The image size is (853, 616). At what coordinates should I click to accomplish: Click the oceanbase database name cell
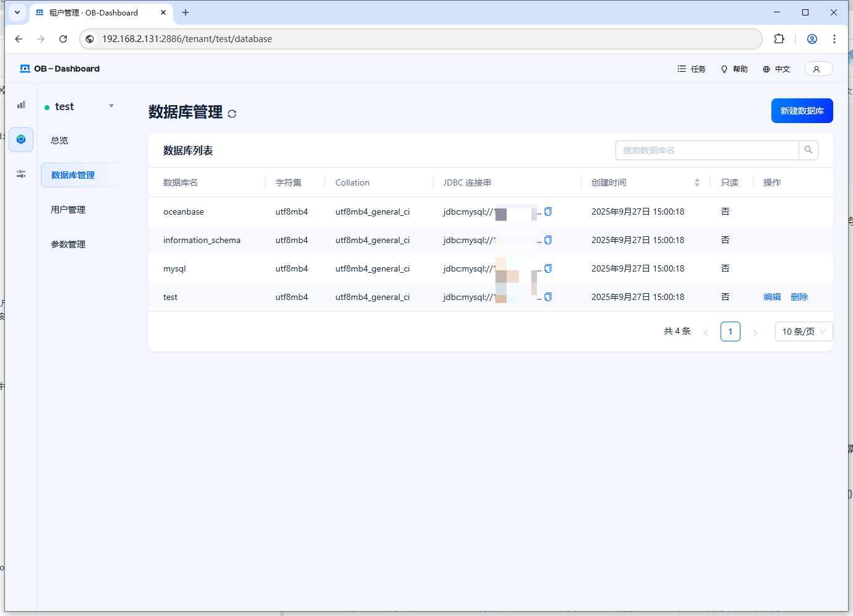(184, 212)
